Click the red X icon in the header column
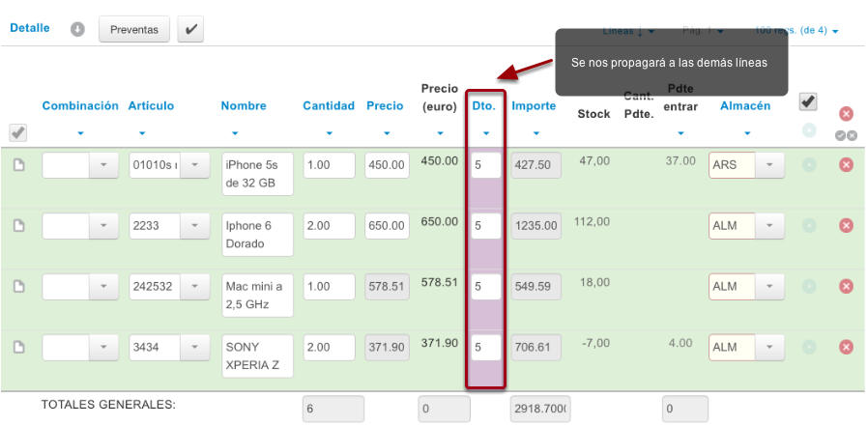Viewport: 868px width, 426px height. pyautogui.click(x=846, y=115)
